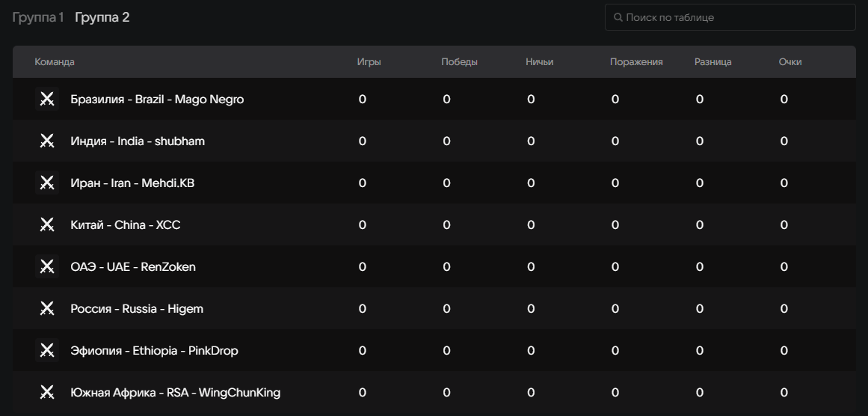This screenshot has height=416, width=868.
Task: Click the crossed swords icon beside India shubham
Action: click(47, 141)
